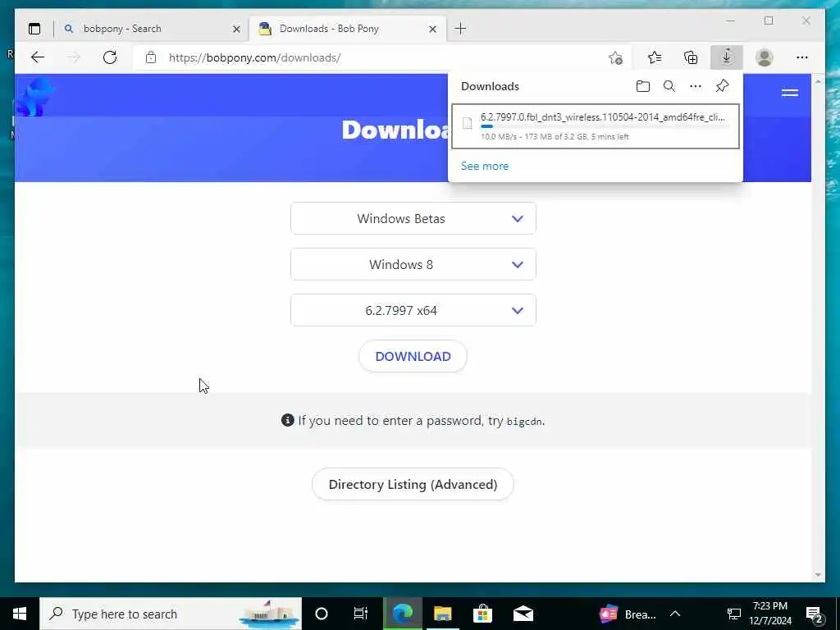
Task: Open the Windows Start menu
Action: (x=20, y=614)
